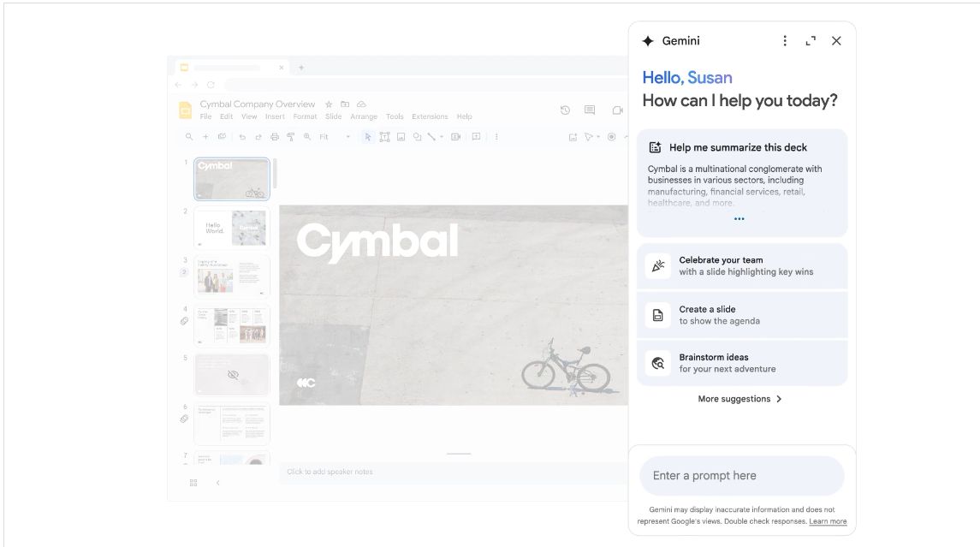
Task: Collapse the filmstrip with arrow
Action: [217, 483]
